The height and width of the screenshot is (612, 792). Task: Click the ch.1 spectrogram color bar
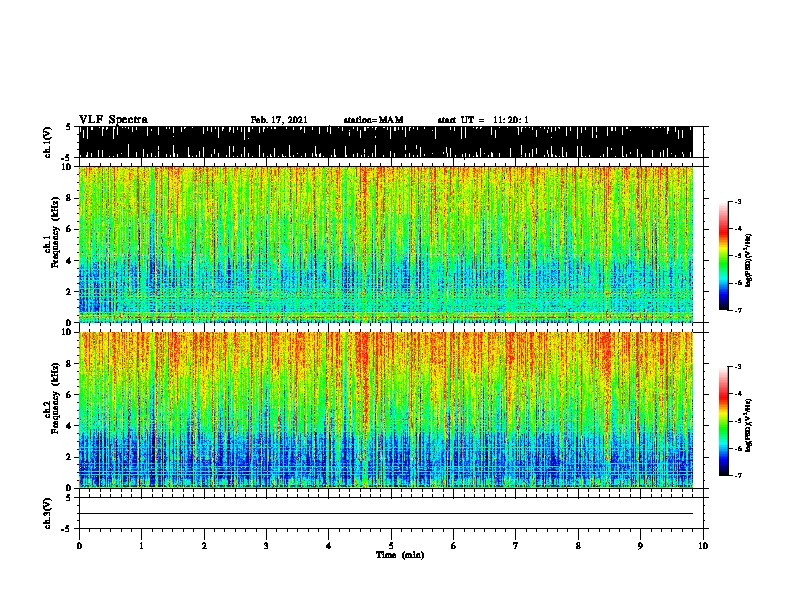coord(724,256)
